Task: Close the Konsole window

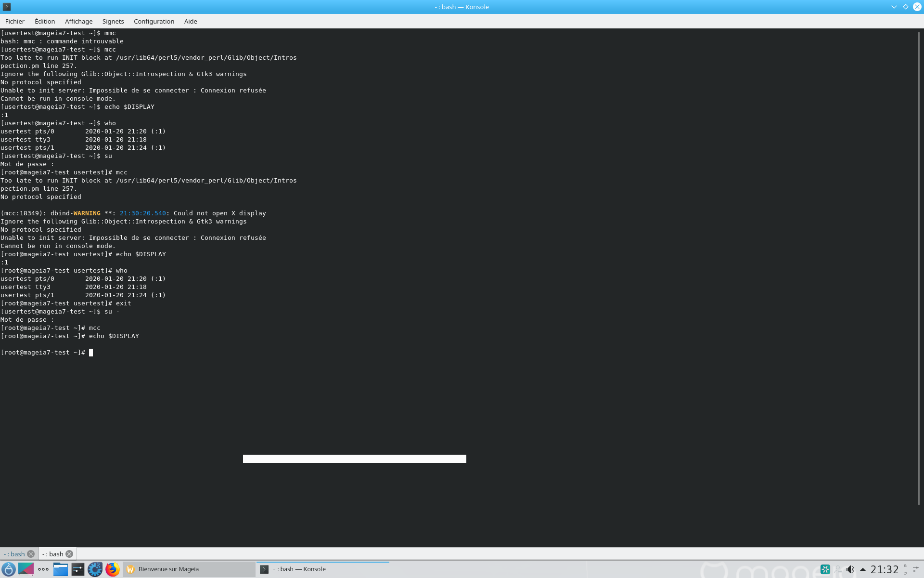Action: pos(917,7)
